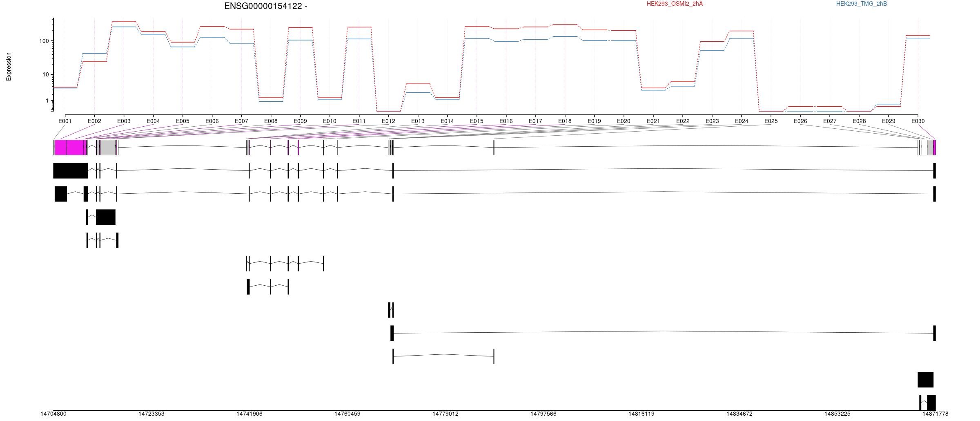This screenshot has height=421, width=980.
Task: Select exon label E010
Action: 330,121
